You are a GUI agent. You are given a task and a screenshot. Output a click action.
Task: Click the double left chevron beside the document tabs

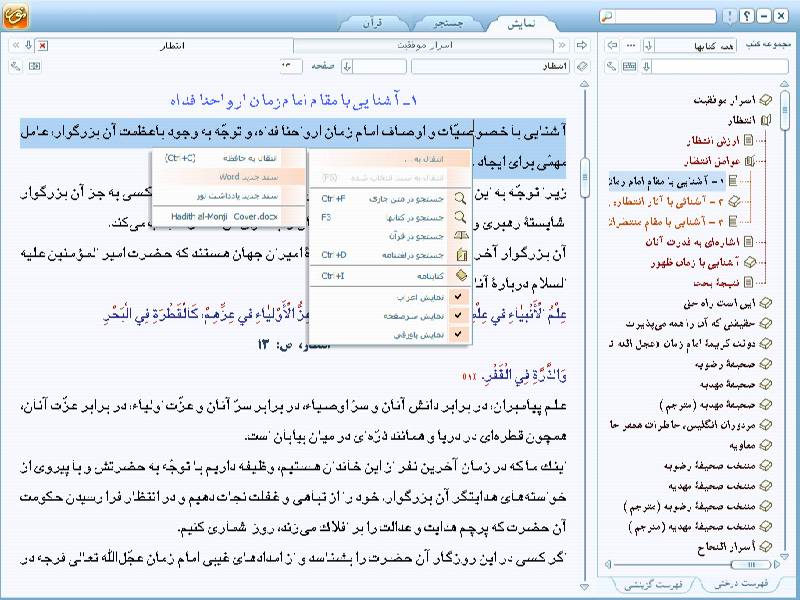click(16, 45)
